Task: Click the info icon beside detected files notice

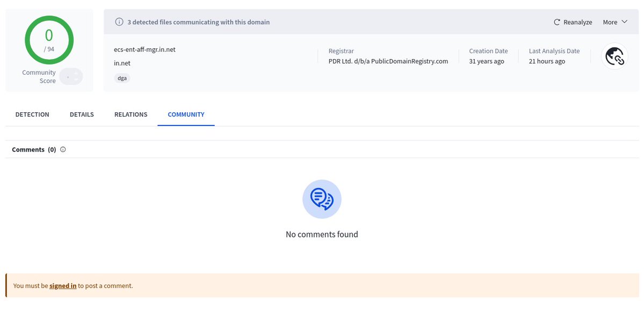Action: [x=119, y=22]
